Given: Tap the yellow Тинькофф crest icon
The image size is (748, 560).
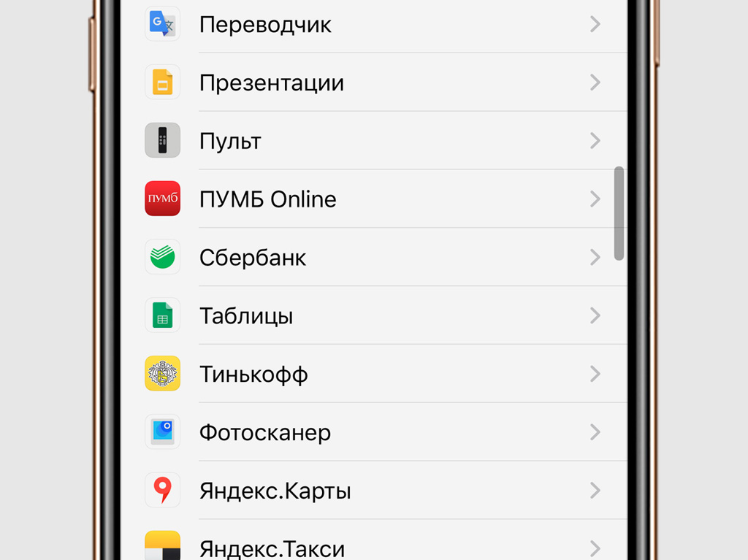Looking at the screenshot, I should coord(163,374).
